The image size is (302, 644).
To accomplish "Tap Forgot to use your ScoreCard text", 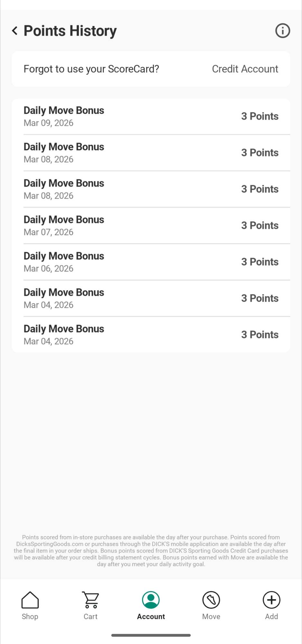I will point(91,69).
